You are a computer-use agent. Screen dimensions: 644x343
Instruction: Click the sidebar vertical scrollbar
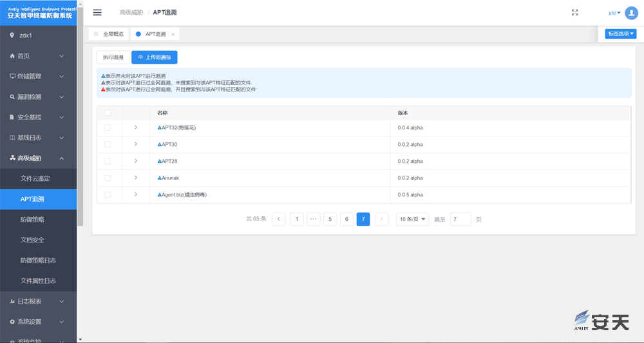coord(80,129)
